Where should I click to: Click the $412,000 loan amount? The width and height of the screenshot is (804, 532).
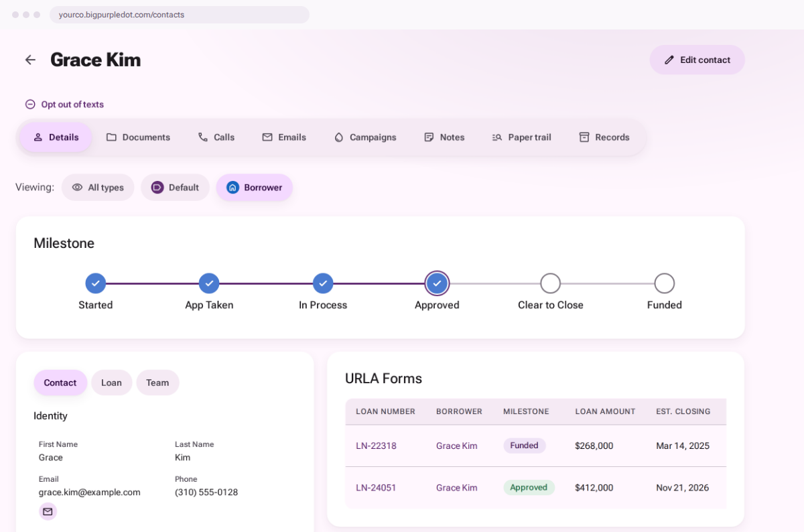[x=594, y=488]
